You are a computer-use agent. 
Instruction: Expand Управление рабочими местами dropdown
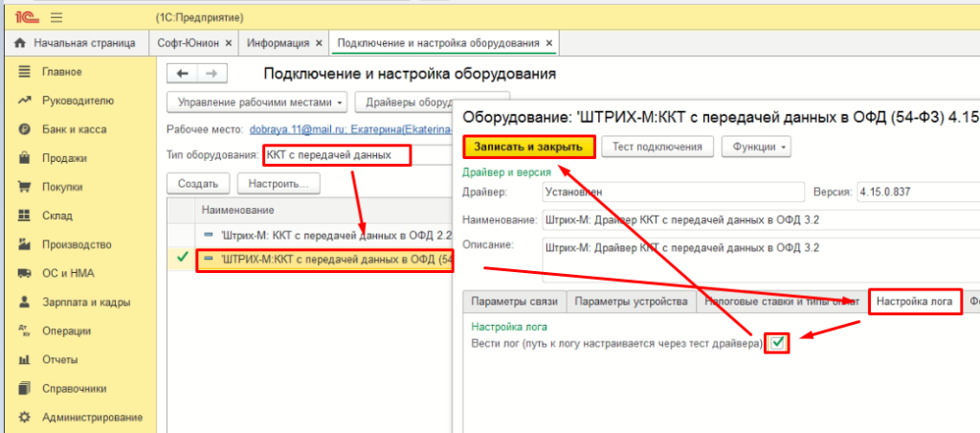click(x=257, y=102)
